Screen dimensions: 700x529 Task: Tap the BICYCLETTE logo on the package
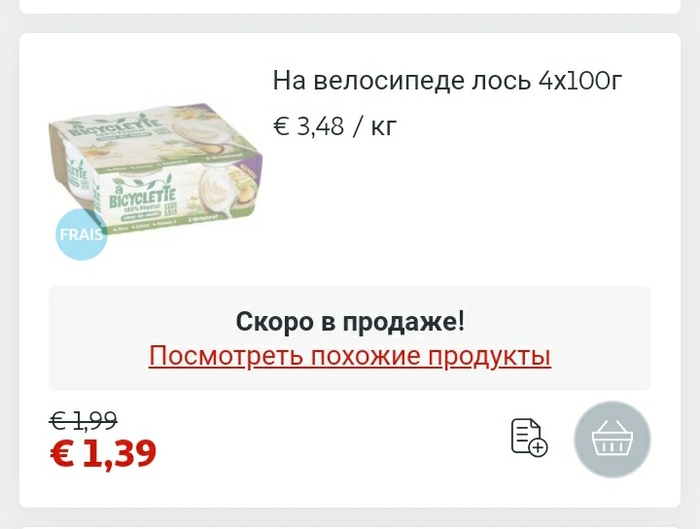(142, 195)
